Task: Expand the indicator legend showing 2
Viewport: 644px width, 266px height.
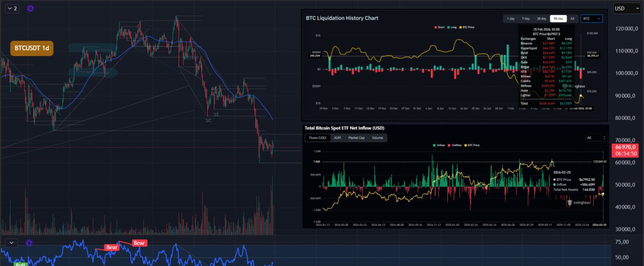Action: coord(12,9)
